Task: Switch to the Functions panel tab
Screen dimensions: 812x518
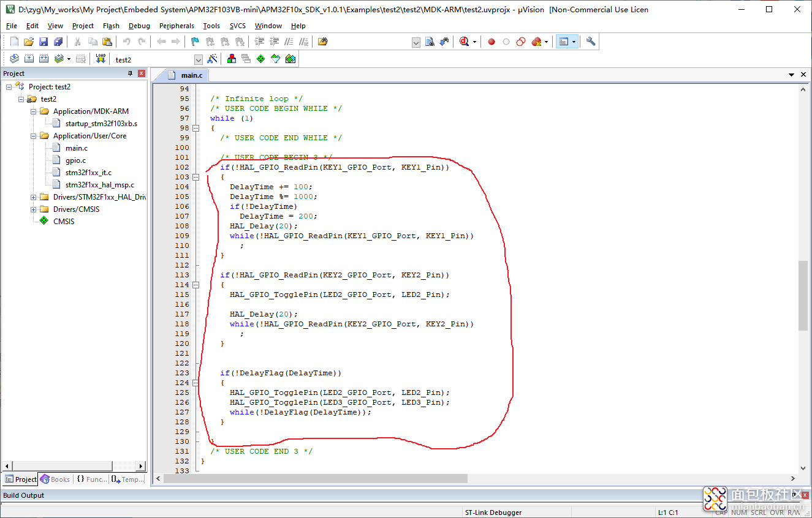Action: pyautogui.click(x=92, y=479)
